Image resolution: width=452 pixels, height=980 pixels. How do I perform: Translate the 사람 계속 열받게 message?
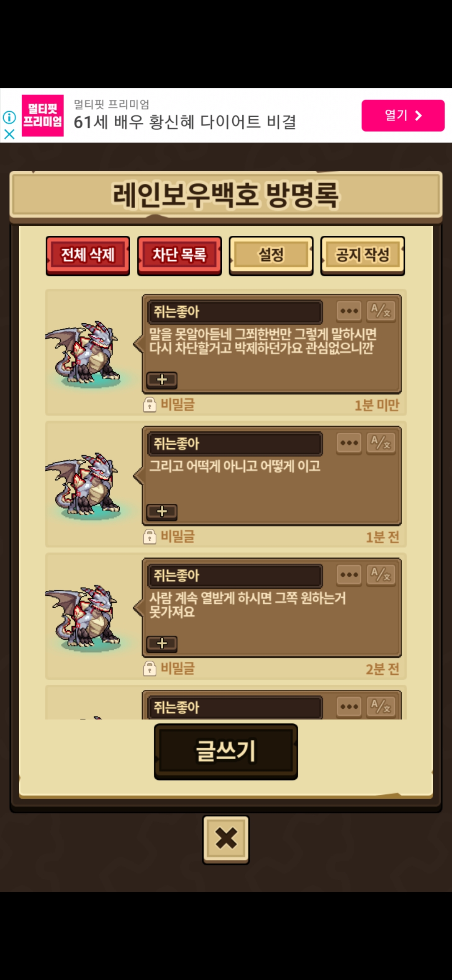click(x=381, y=575)
